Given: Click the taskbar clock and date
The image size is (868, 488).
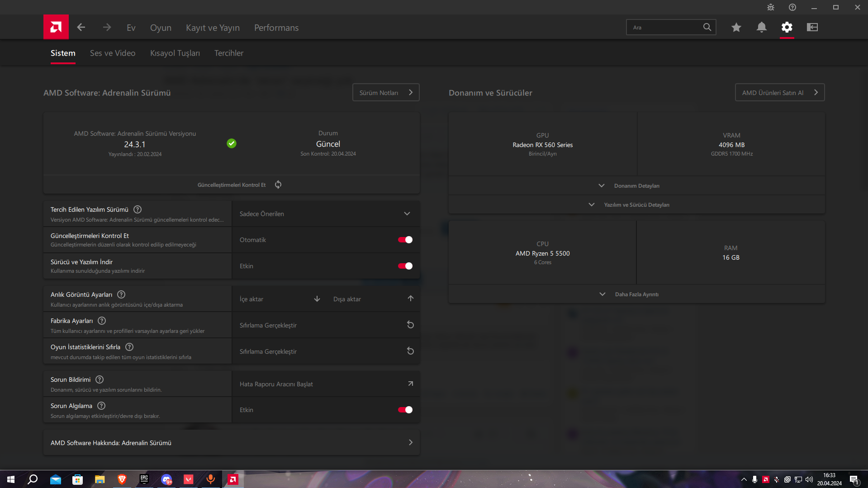Looking at the screenshot, I should (829, 479).
